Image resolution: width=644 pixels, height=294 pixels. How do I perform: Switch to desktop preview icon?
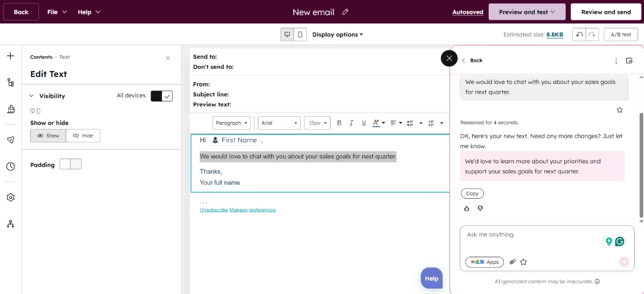(x=287, y=34)
